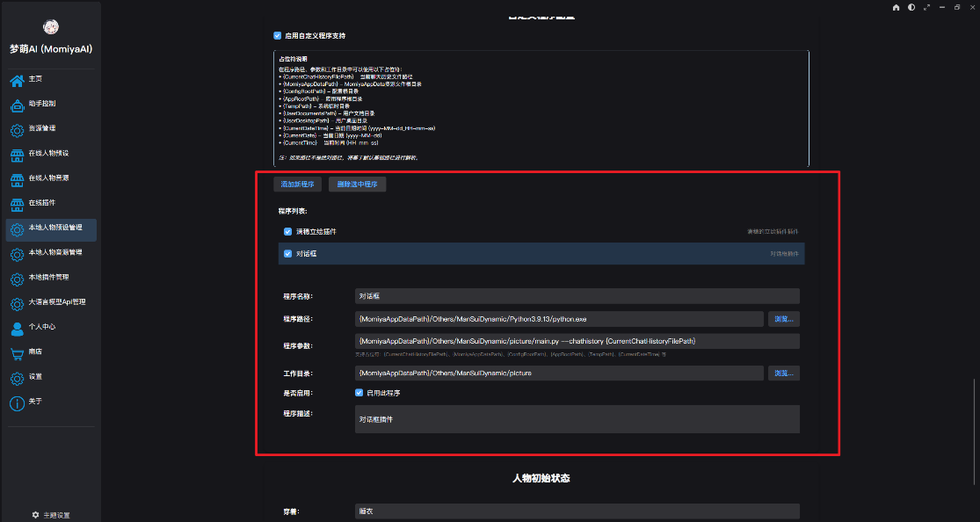Click into the 程序参数 input field
Image resolution: width=980 pixels, height=522 pixels.
coord(577,341)
